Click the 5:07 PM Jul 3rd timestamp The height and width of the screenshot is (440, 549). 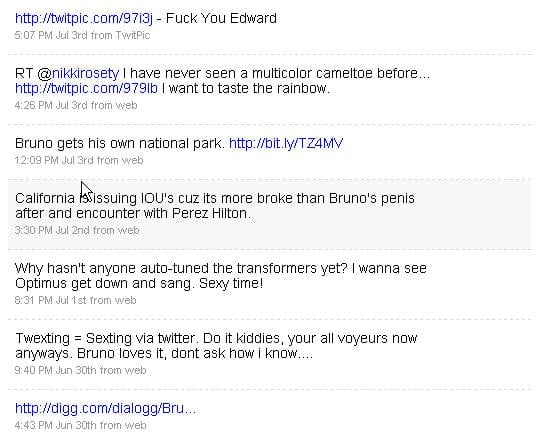(x=52, y=35)
